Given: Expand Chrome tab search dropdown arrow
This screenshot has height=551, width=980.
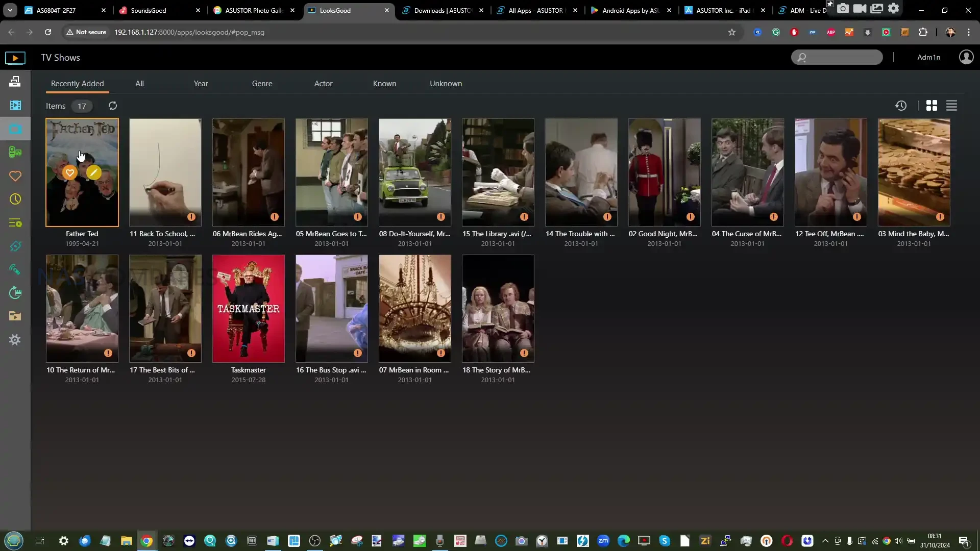Looking at the screenshot, I should 10,10.
